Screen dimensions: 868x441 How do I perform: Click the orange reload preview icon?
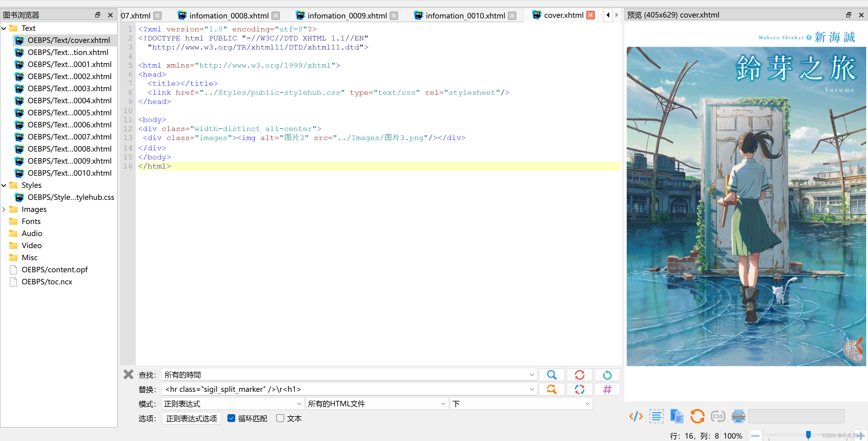[697, 416]
